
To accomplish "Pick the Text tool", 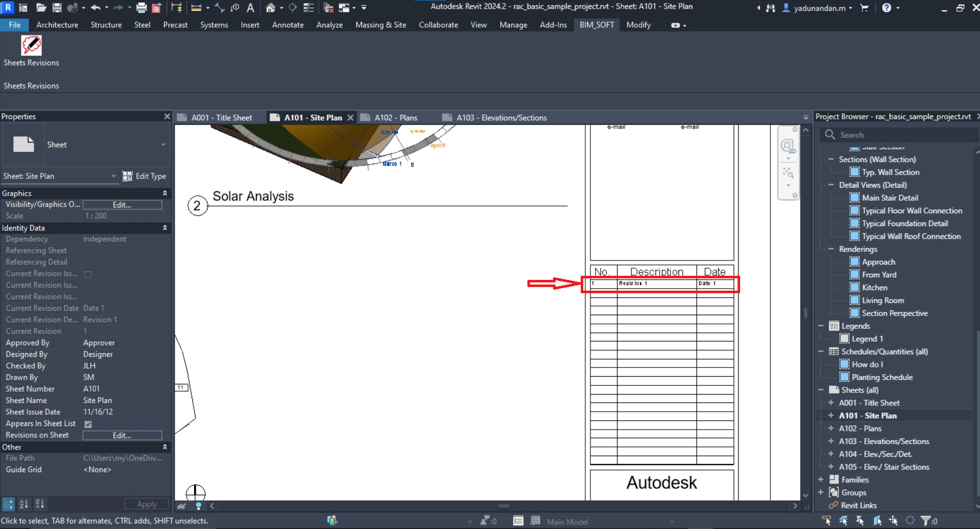I will coord(251,8).
